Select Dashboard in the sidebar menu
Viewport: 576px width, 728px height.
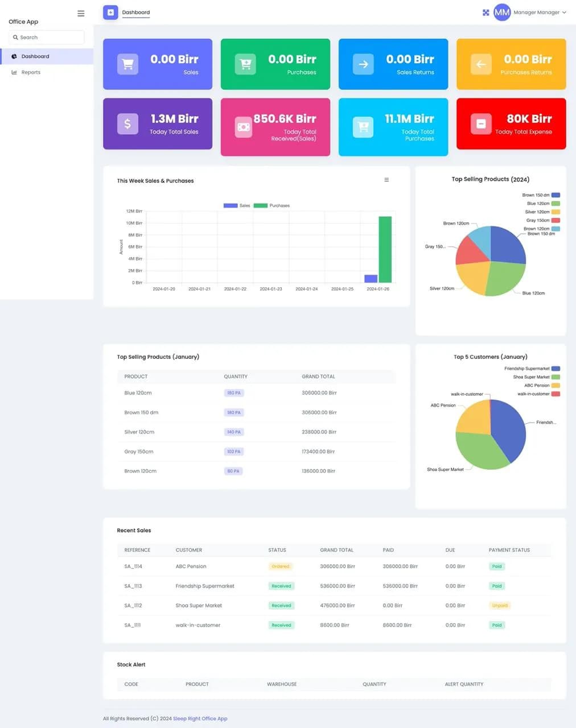click(x=47, y=56)
